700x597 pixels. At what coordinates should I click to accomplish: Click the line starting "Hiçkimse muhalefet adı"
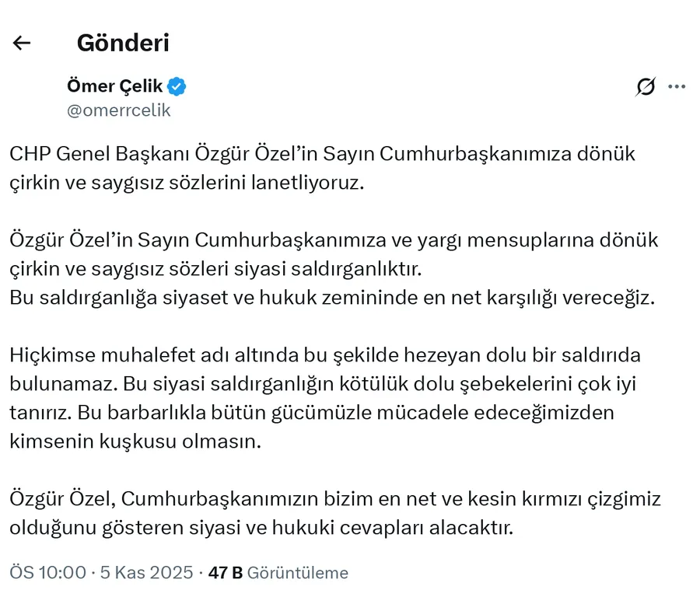click(x=325, y=354)
